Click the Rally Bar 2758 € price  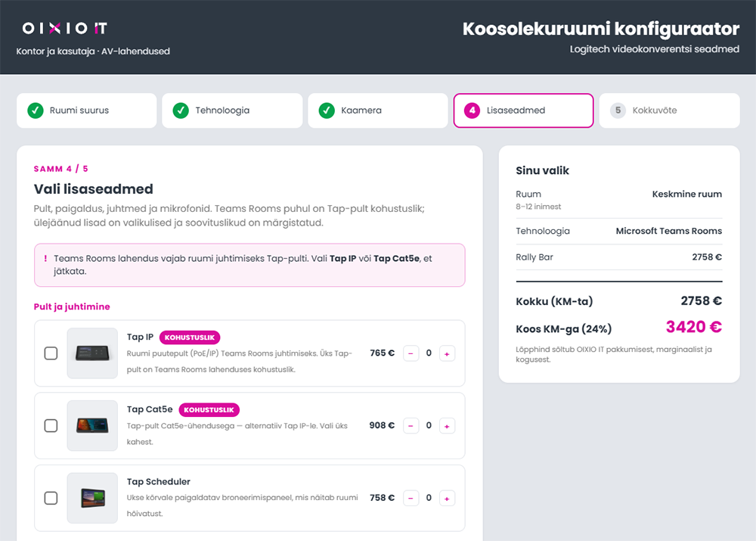[x=707, y=257]
